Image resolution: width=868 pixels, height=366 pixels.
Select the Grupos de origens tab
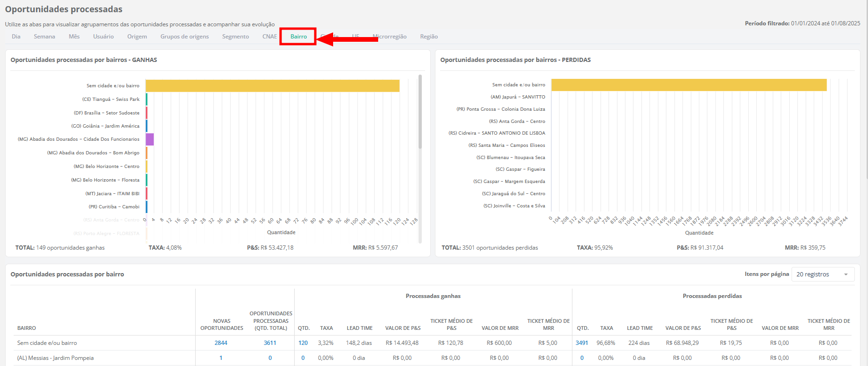tap(184, 37)
